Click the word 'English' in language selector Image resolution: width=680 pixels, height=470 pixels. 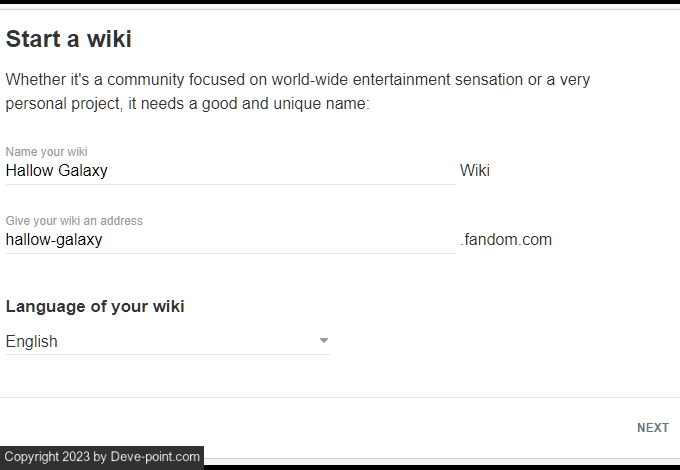[x=32, y=341]
